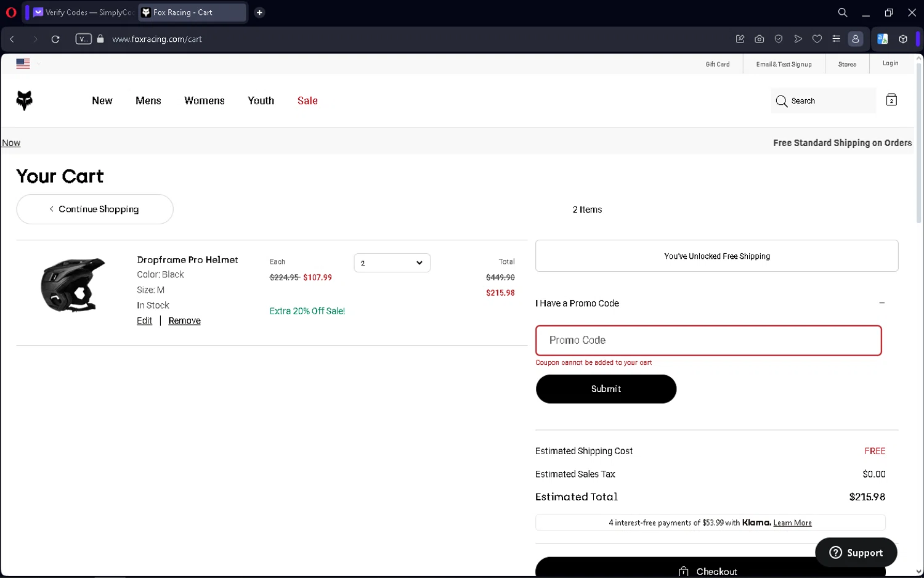Viewport: 924px width, 578px height.
Task: Open the Youth menu
Action: click(x=261, y=100)
